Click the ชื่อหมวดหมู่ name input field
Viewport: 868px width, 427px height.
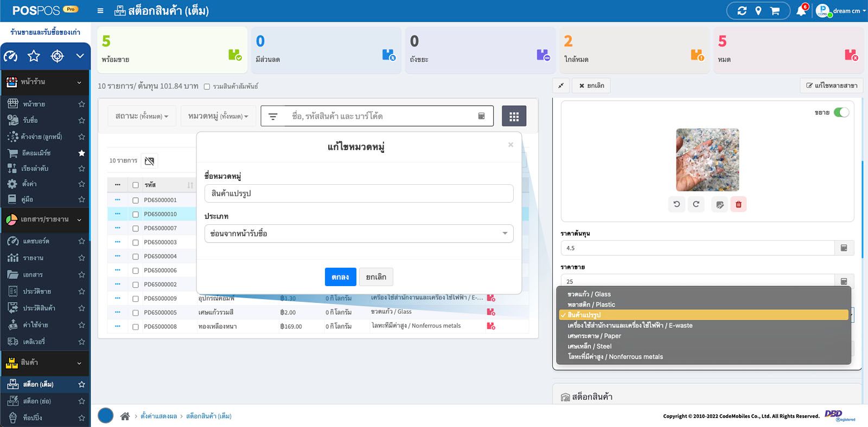(359, 193)
